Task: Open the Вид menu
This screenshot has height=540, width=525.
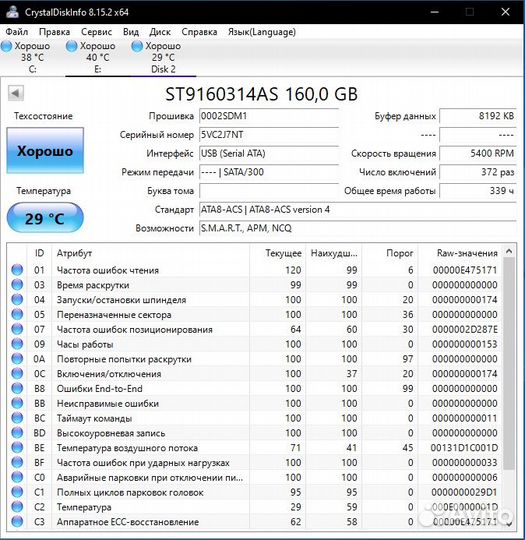Action: pyautogui.click(x=131, y=32)
